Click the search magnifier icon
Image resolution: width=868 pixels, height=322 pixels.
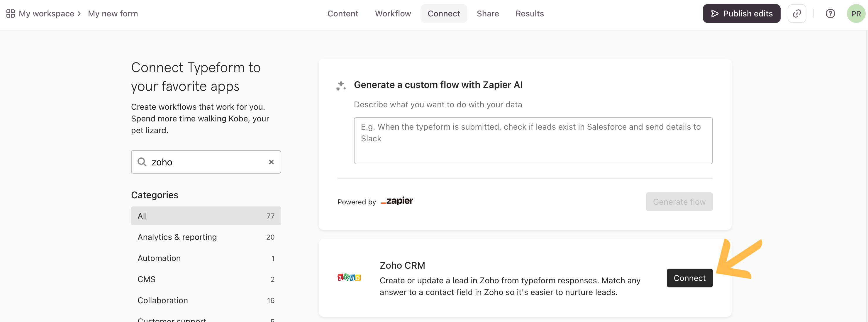tap(142, 162)
